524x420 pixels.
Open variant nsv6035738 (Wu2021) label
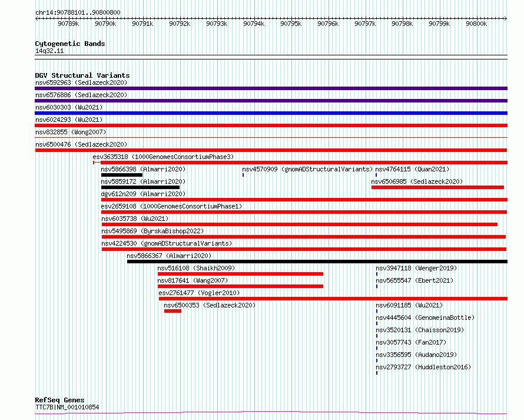tap(135, 219)
